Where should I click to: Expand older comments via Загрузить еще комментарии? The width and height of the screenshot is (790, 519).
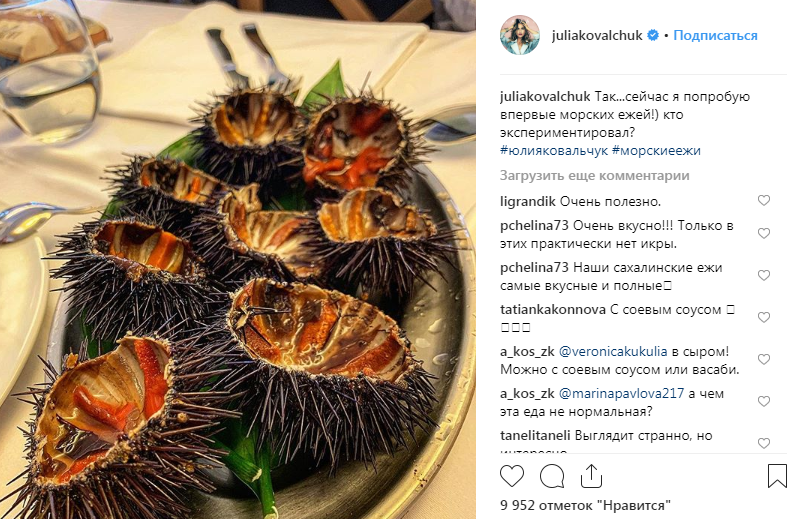pos(595,176)
